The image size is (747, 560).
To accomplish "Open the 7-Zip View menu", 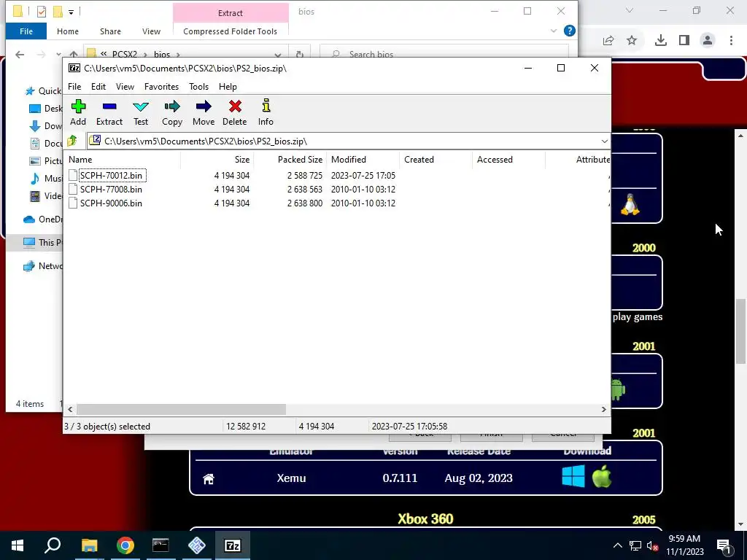I will pyautogui.click(x=125, y=87).
